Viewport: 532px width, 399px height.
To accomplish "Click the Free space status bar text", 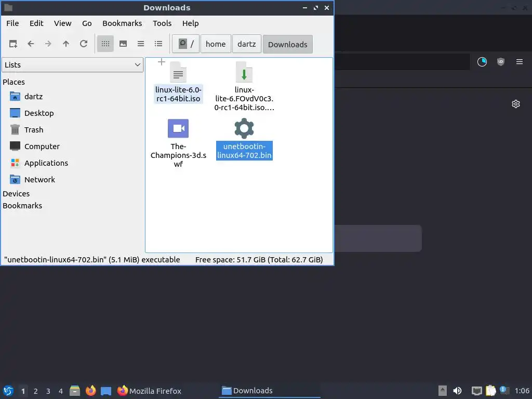I will tap(259, 260).
